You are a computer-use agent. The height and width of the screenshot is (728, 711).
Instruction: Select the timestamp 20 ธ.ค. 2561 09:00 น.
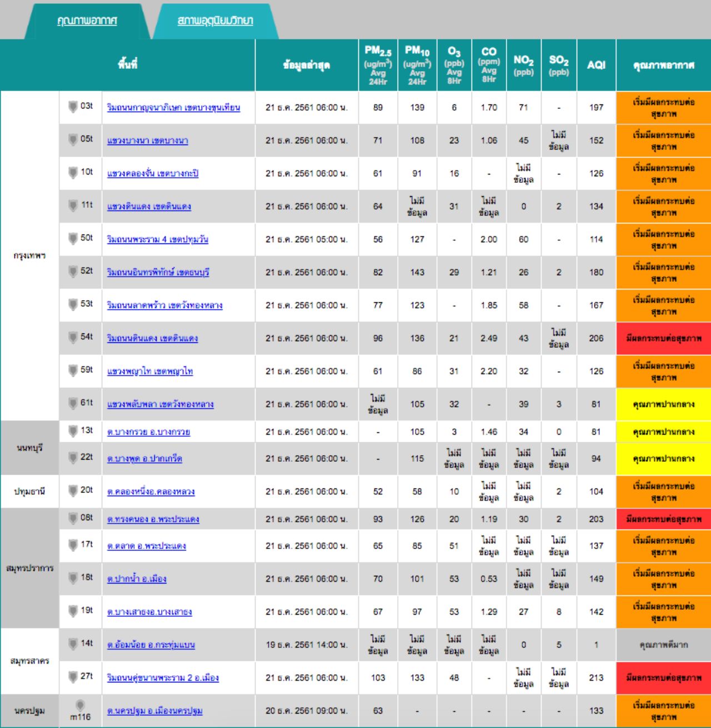[306, 711]
